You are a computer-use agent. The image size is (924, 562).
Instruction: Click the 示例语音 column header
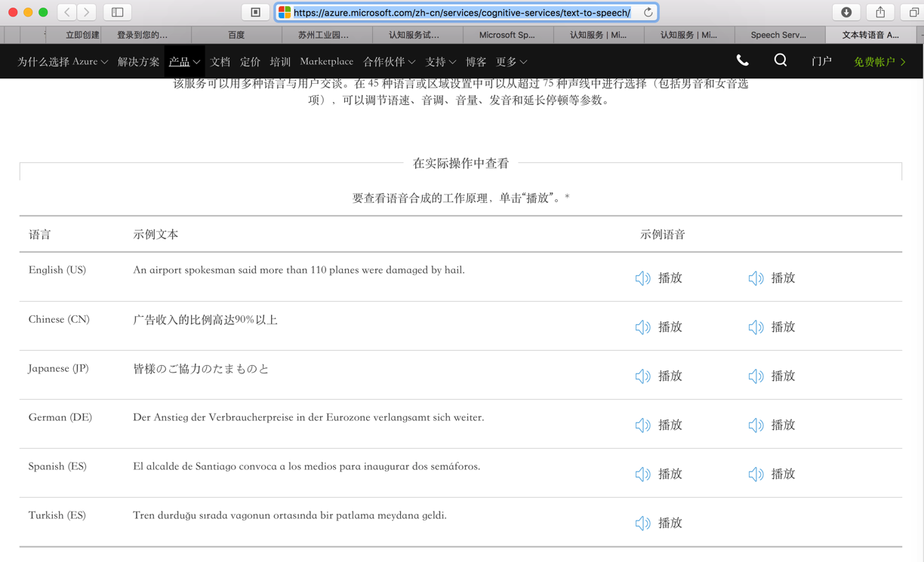[663, 235]
